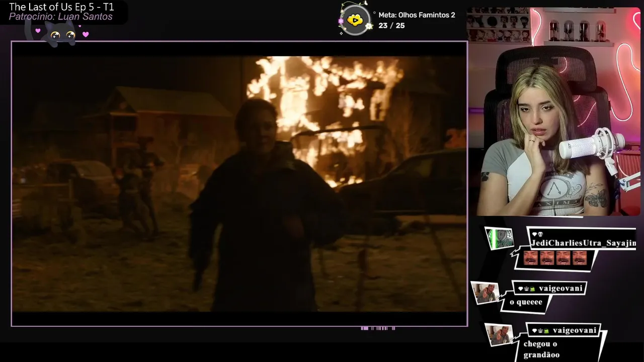
Task: Click the skull badge above JediCharliesUtra_Sayajin
Action: [x=541, y=234]
